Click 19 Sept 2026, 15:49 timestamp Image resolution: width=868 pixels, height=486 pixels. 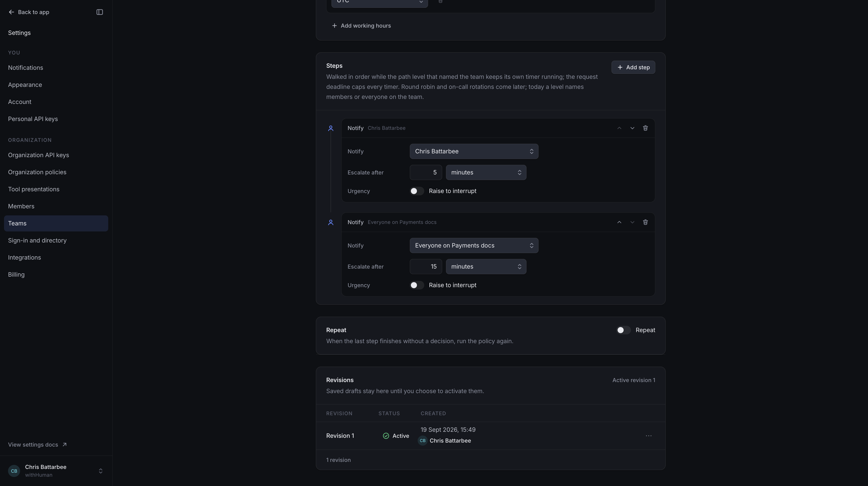tap(448, 430)
